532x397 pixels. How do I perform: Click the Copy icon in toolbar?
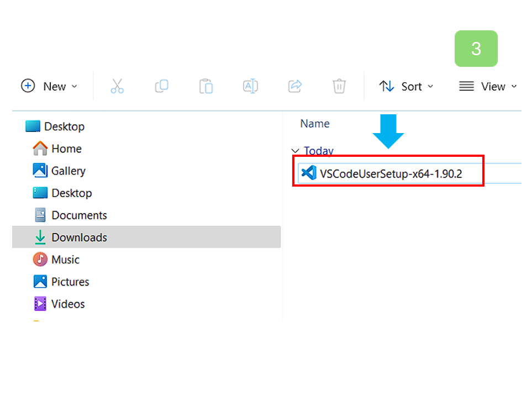coord(161,86)
